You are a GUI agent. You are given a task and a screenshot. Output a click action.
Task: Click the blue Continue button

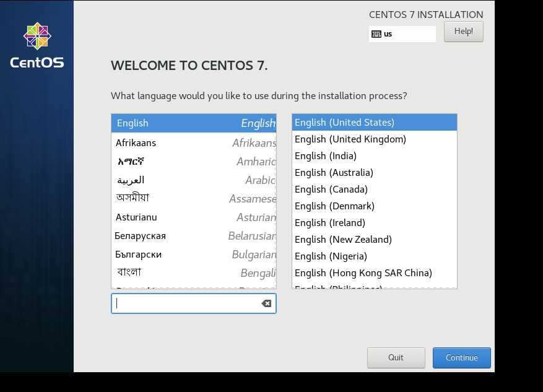point(462,357)
